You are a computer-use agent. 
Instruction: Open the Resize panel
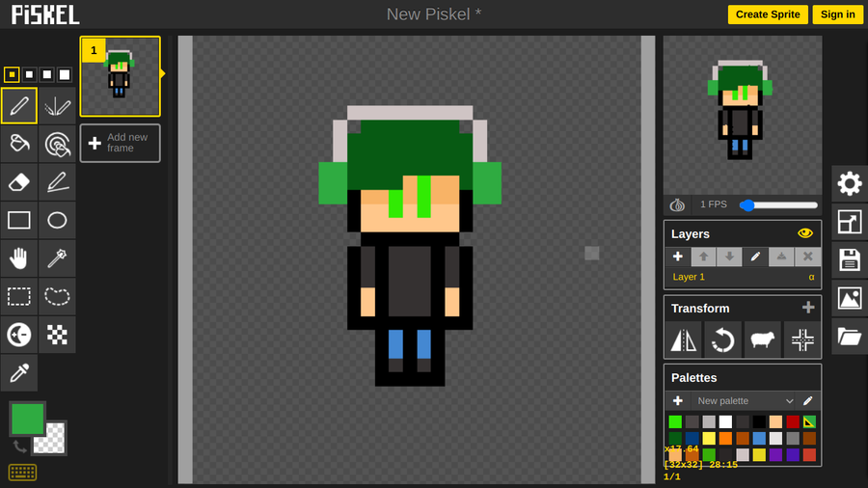tap(849, 222)
